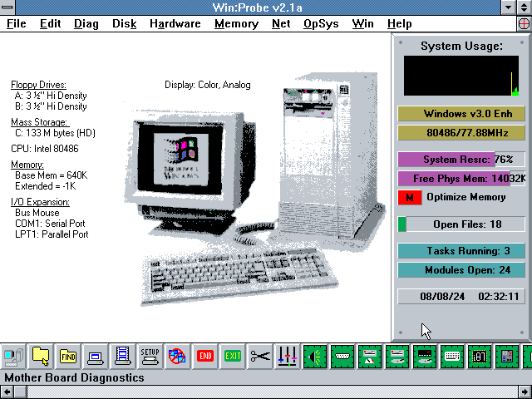Run the i87 coprocessor diagnostic icon
Screen dimensions: 532x399
[480, 357]
